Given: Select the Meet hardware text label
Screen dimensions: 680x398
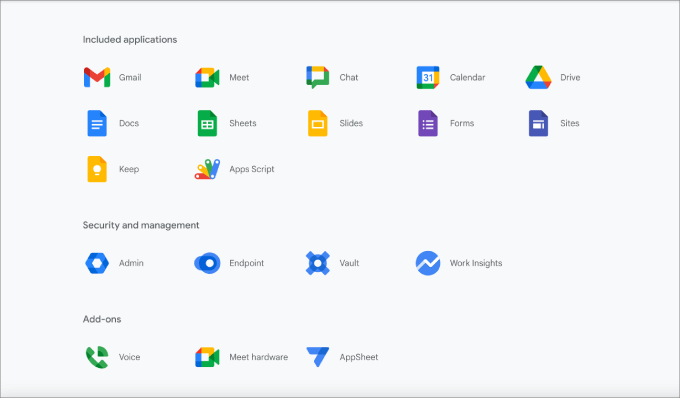Looking at the screenshot, I should point(258,357).
